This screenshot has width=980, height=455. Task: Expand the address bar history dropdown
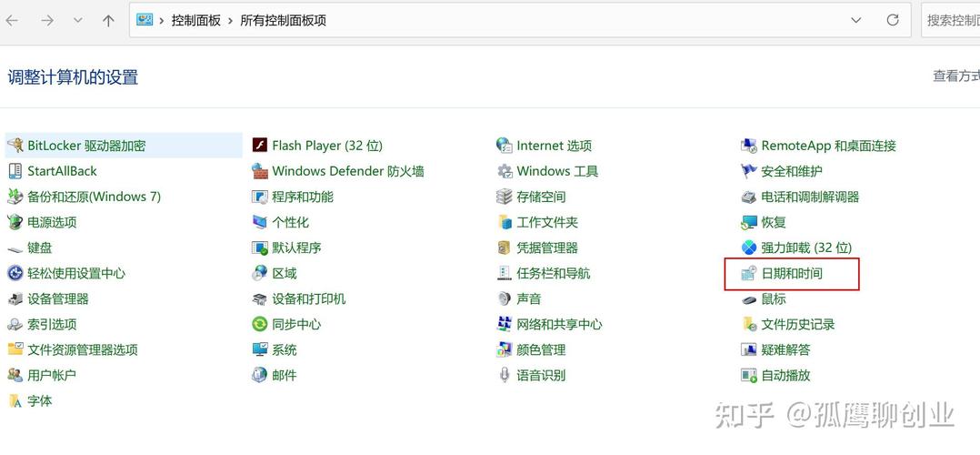(x=856, y=20)
